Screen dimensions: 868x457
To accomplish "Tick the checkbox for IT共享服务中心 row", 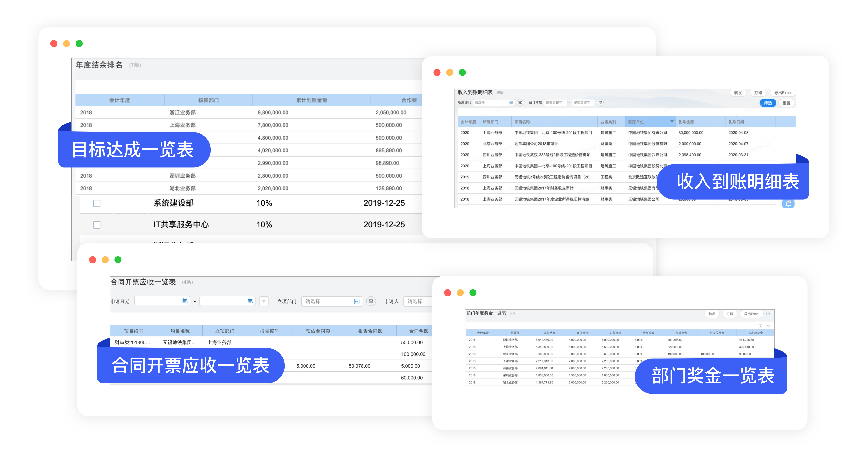I will [97, 225].
